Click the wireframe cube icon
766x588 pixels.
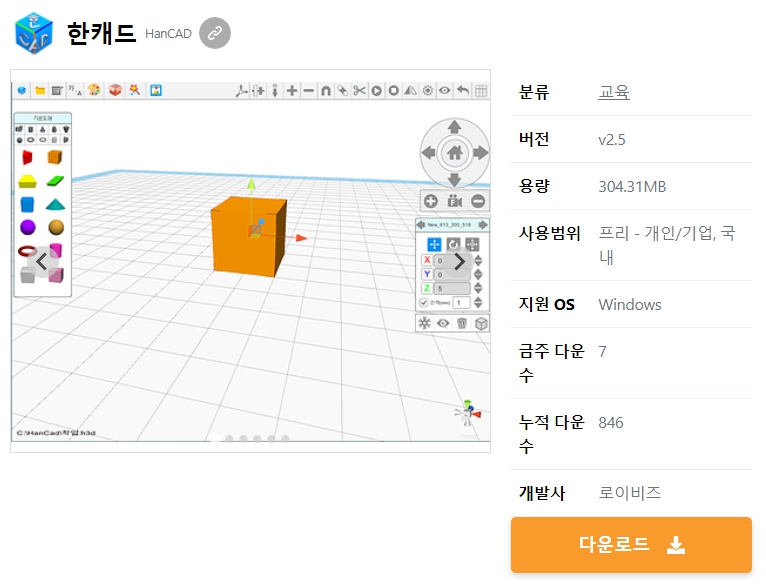coord(481,323)
